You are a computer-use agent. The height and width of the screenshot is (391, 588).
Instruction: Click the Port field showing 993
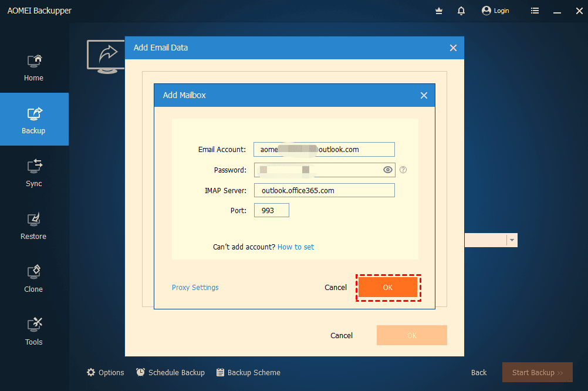[x=272, y=211]
